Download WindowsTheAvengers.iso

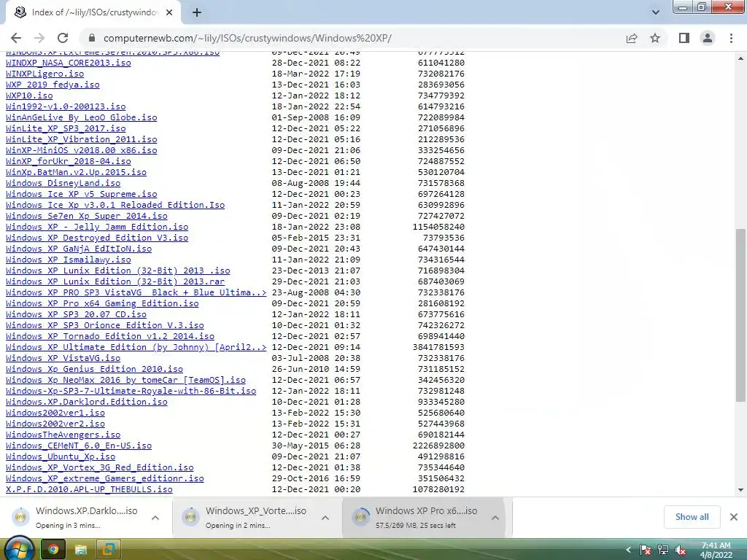pos(63,435)
